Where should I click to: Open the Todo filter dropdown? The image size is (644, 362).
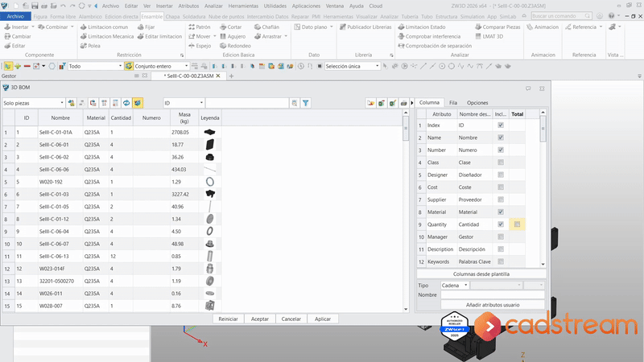95,66
